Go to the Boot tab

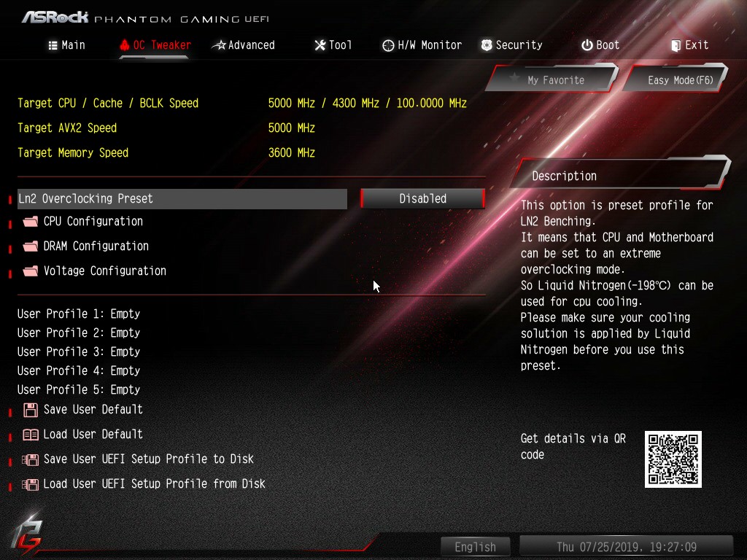[x=600, y=45]
